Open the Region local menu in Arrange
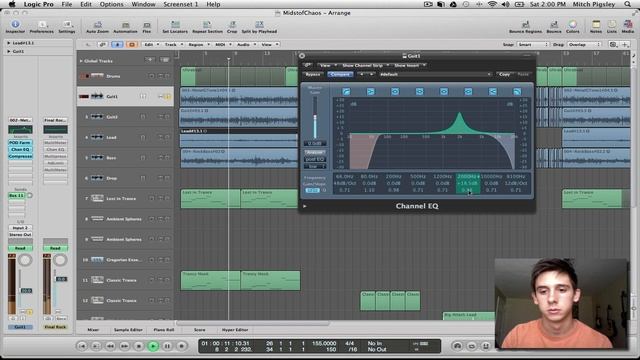The height and width of the screenshot is (360, 640). [198, 44]
